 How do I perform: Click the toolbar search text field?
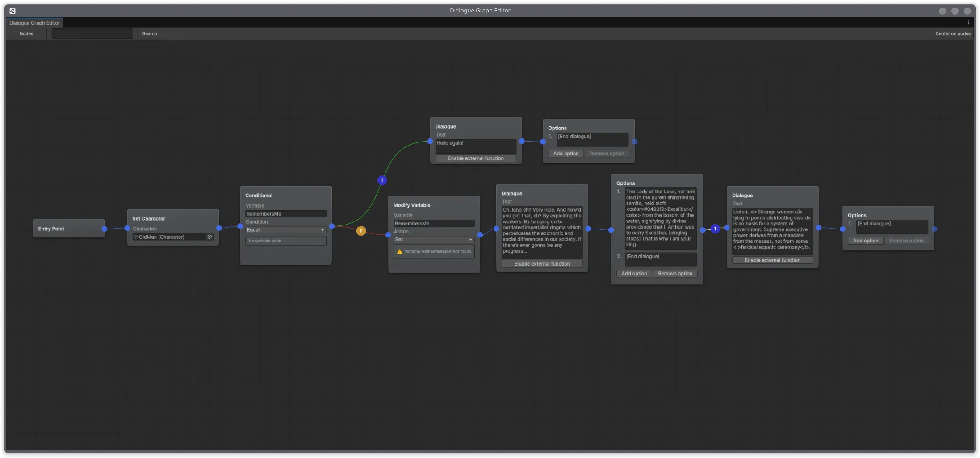pyautogui.click(x=92, y=33)
